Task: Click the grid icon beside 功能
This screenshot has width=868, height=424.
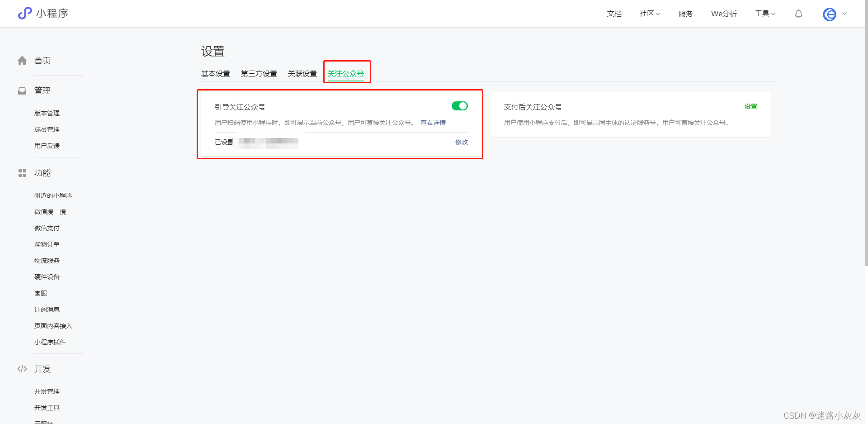Action: coord(22,173)
